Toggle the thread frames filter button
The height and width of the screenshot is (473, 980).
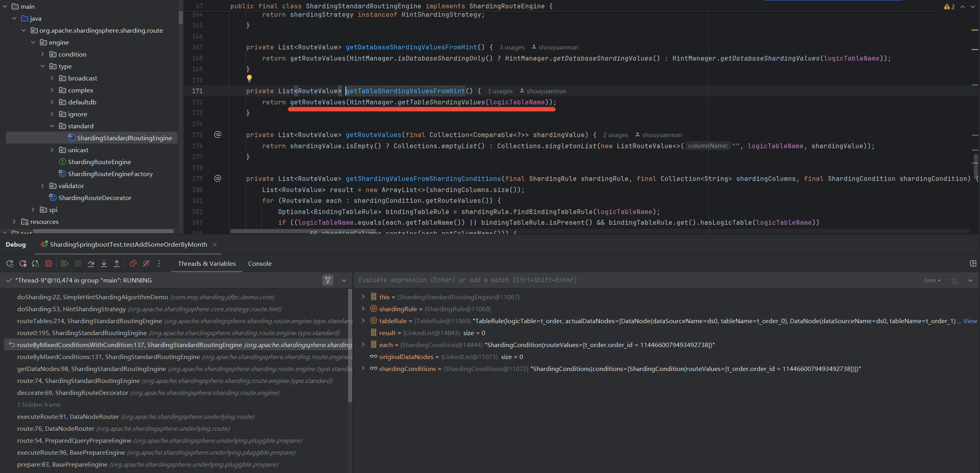327,280
